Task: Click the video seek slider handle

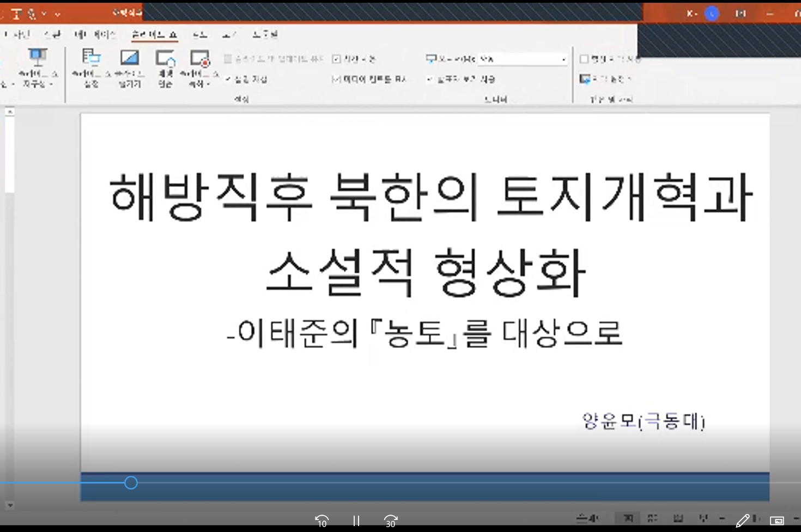Action: pos(131,482)
